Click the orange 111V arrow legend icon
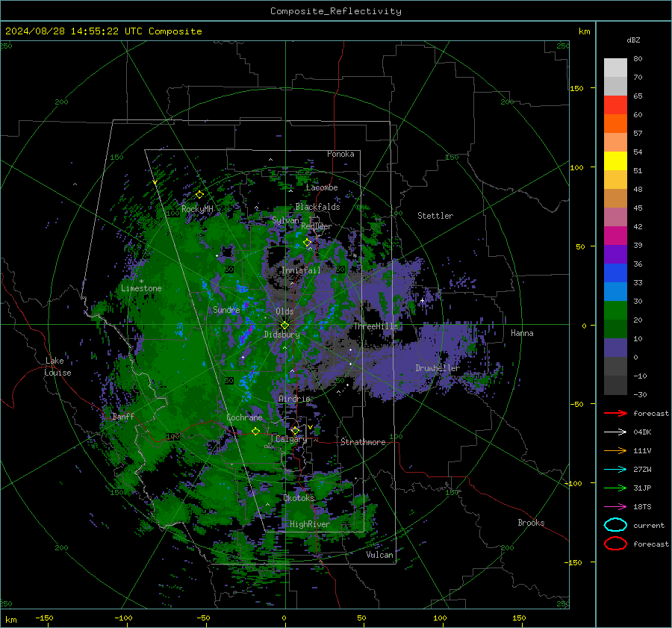This screenshot has height=628, width=672. pyautogui.click(x=615, y=450)
